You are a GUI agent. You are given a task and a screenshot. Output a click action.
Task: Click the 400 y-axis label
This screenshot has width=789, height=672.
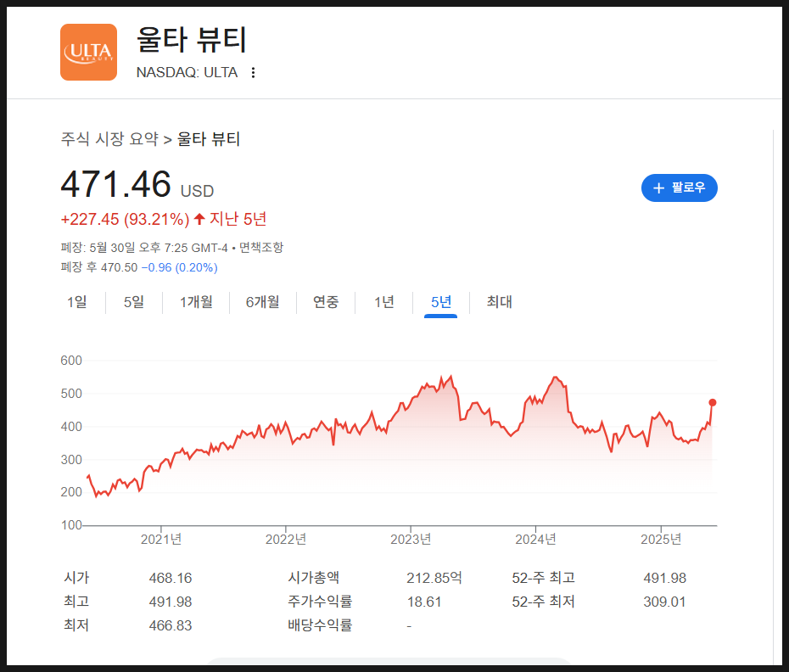click(x=71, y=426)
